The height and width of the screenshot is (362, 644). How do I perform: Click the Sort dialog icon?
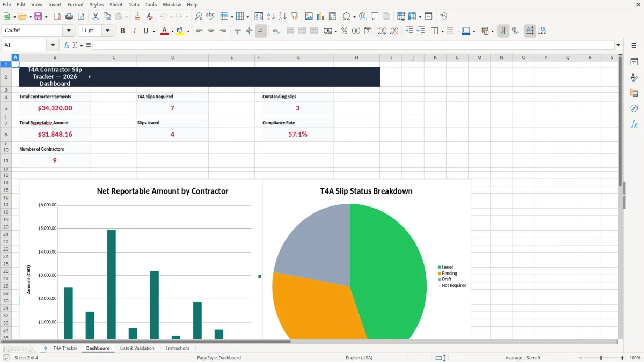(259, 17)
